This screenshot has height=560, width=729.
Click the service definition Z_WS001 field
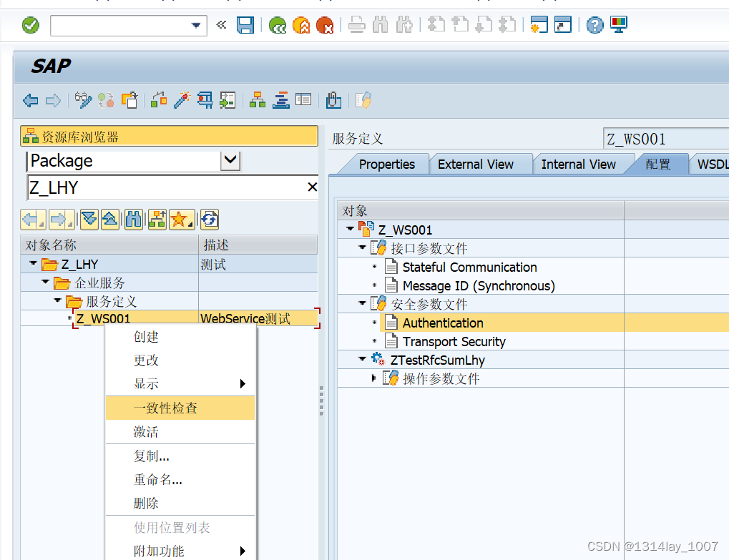tap(666, 139)
